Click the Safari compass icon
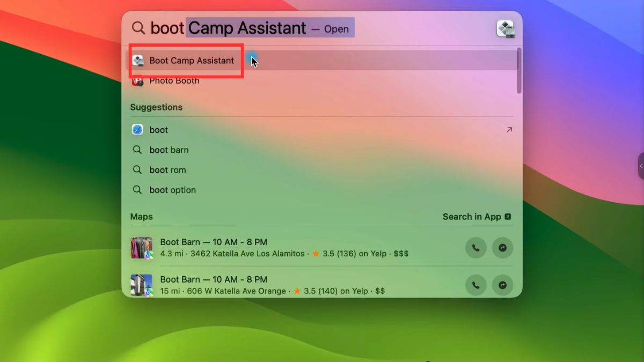This screenshot has width=644, height=362. 137,130
